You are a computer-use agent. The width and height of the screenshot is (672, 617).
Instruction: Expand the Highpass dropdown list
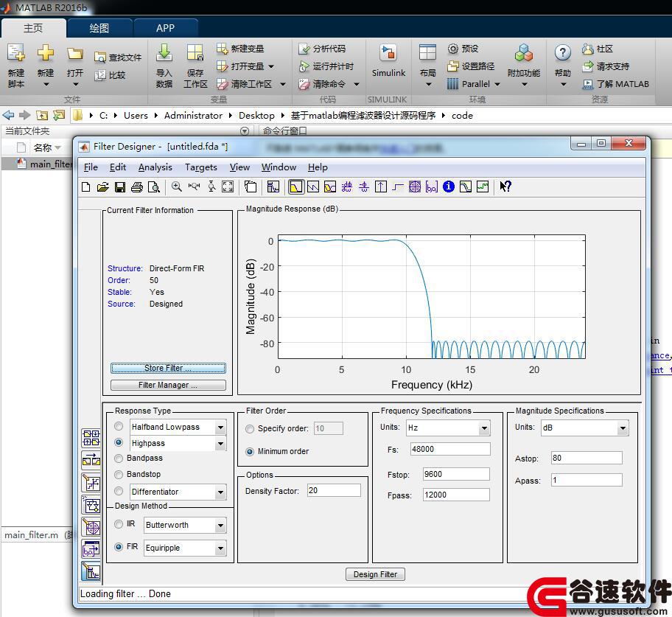[220, 443]
